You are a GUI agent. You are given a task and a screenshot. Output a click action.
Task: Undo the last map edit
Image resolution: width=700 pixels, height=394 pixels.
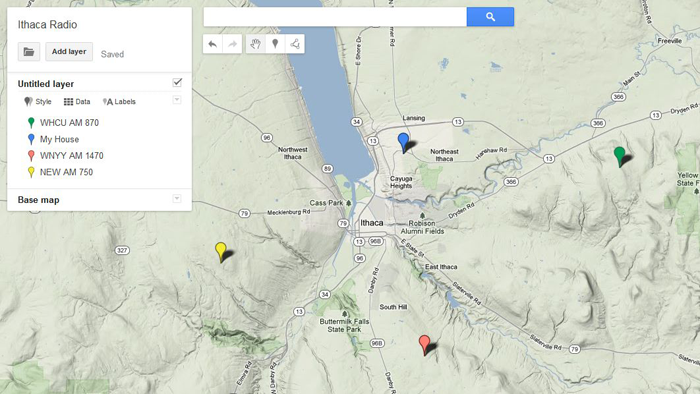[212, 44]
